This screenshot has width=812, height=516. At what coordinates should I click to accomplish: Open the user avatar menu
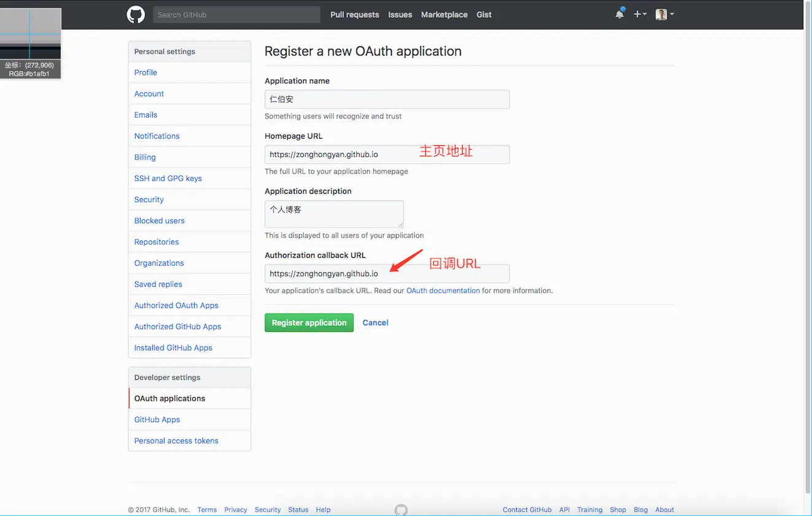pos(665,14)
